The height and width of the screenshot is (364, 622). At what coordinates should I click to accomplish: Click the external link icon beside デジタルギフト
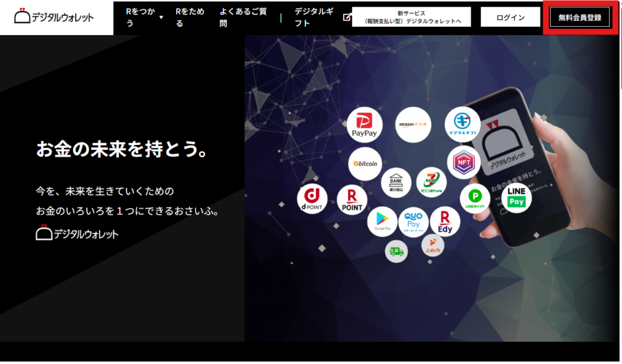[347, 17]
